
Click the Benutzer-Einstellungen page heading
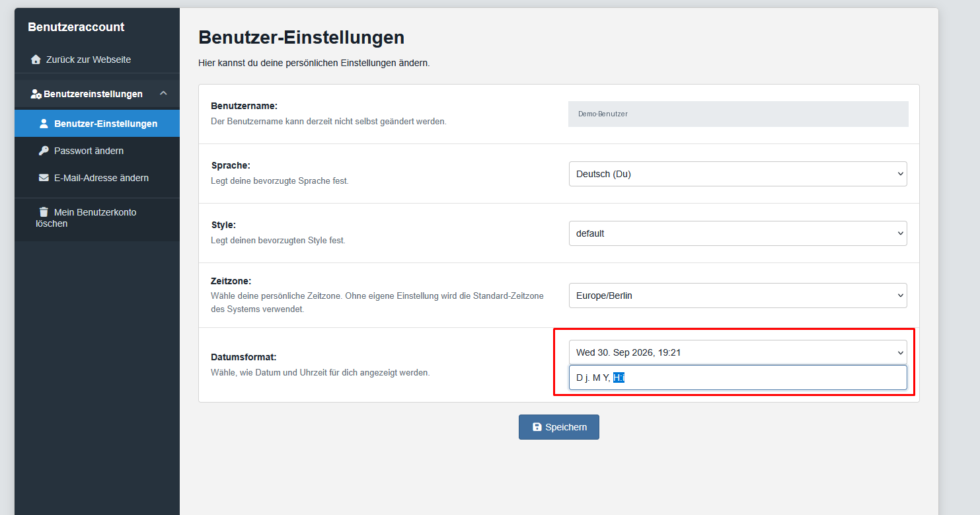[301, 37]
